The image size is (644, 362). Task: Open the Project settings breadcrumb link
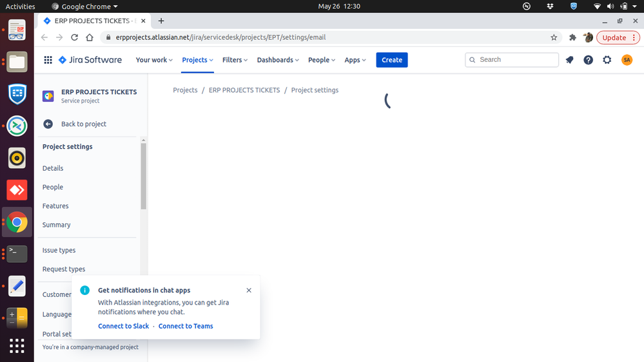click(315, 90)
